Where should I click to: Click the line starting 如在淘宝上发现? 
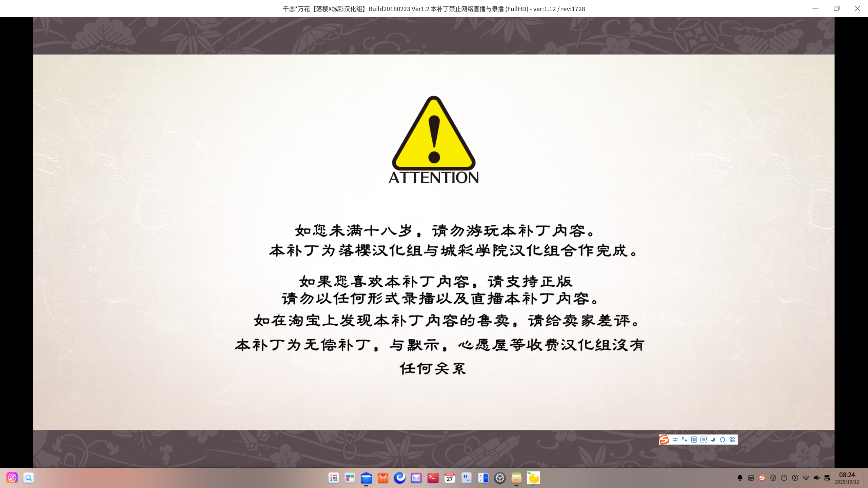click(447, 321)
